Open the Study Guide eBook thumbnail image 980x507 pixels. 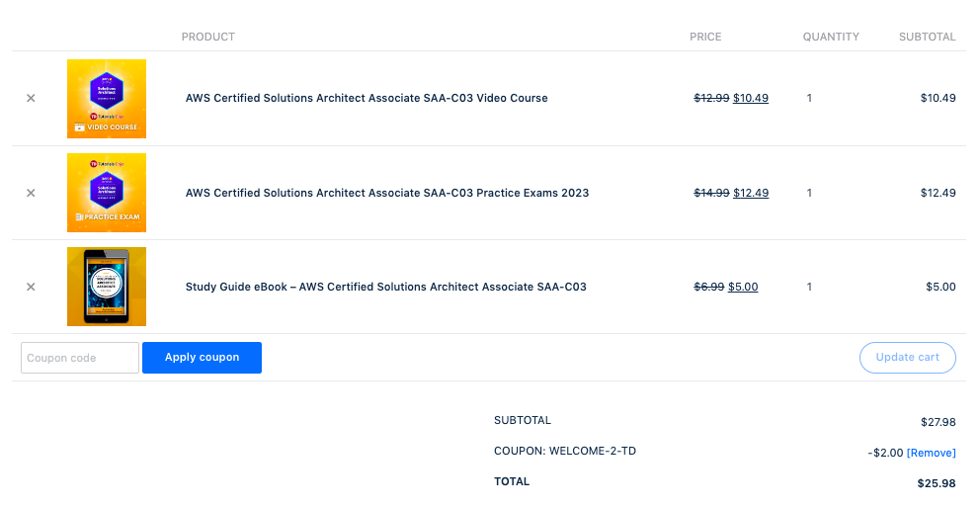pos(107,287)
